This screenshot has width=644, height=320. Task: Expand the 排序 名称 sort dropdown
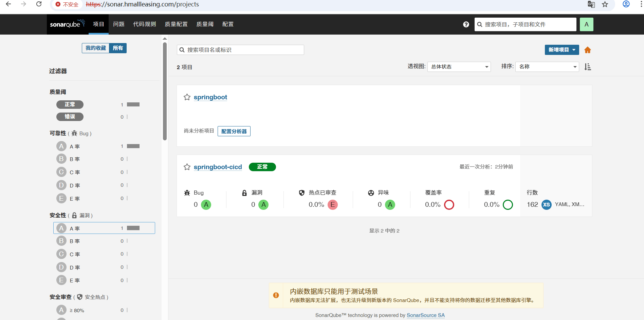pyautogui.click(x=547, y=67)
